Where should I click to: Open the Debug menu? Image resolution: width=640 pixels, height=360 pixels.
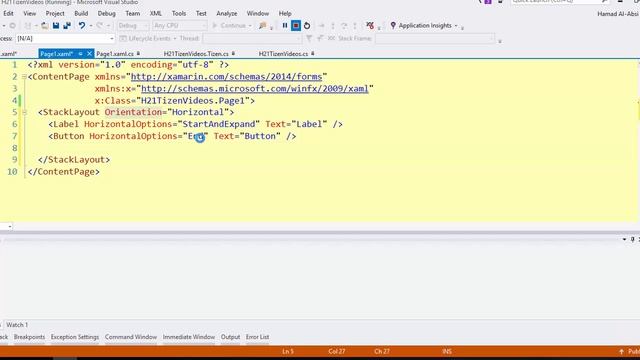[x=107, y=13]
